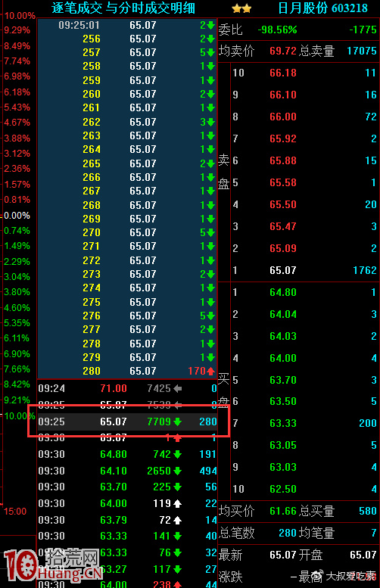Image resolution: width=380 pixels, height=588 pixels.
Task: Select the 逐笔成交 与分时成交明细 title
Action: point(123,8)
